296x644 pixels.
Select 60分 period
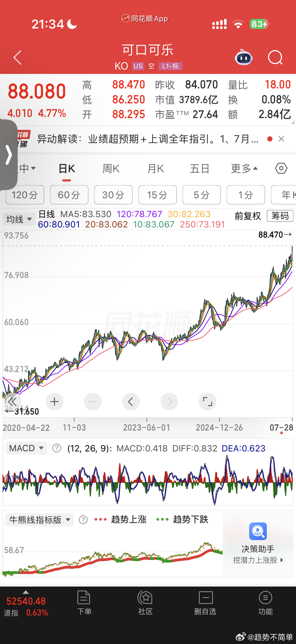click(69, 195)
